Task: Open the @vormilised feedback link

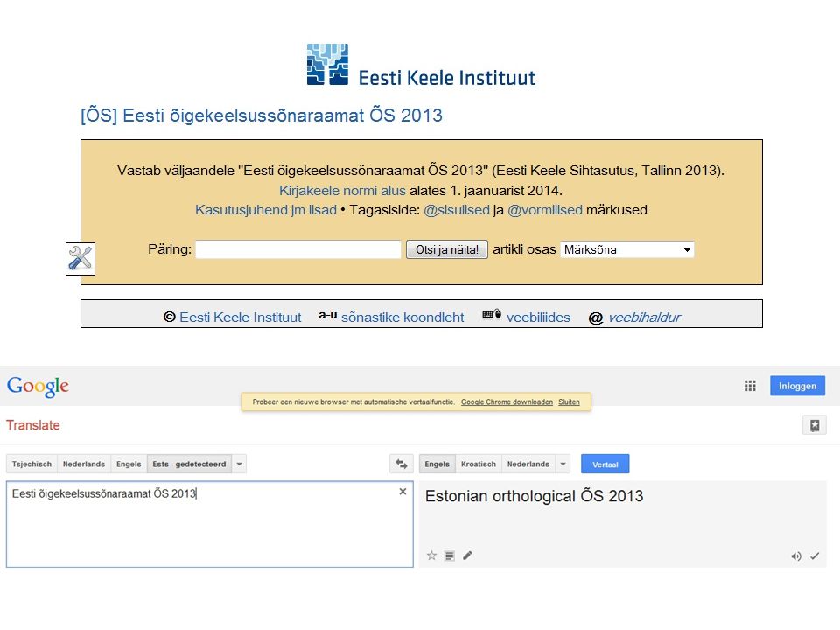Action: point(545,209)
